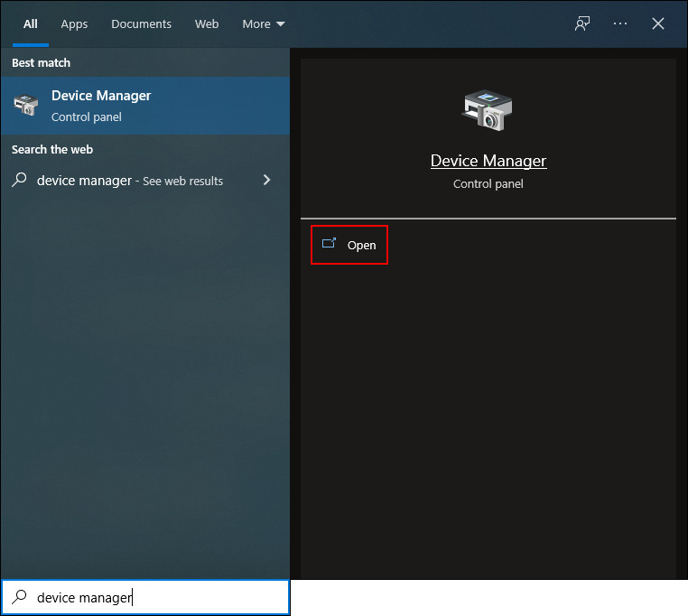
Task: Click the 'Best match' heading
Action: (x=42, y=63)
